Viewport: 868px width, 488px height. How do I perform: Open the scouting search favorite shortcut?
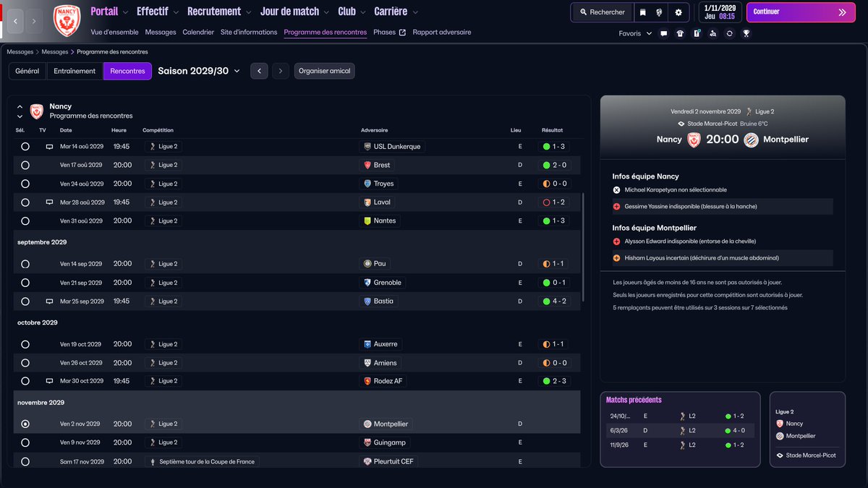tap(713, 33)
